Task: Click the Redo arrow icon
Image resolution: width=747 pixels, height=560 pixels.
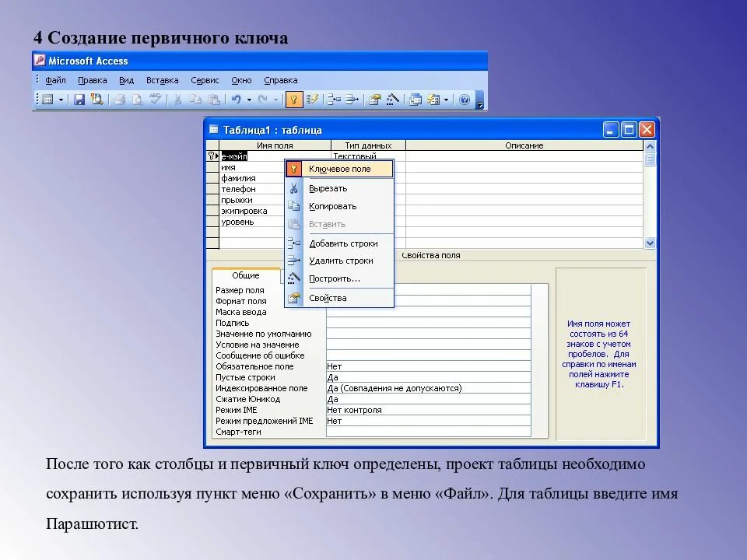Action: (262, 100)
